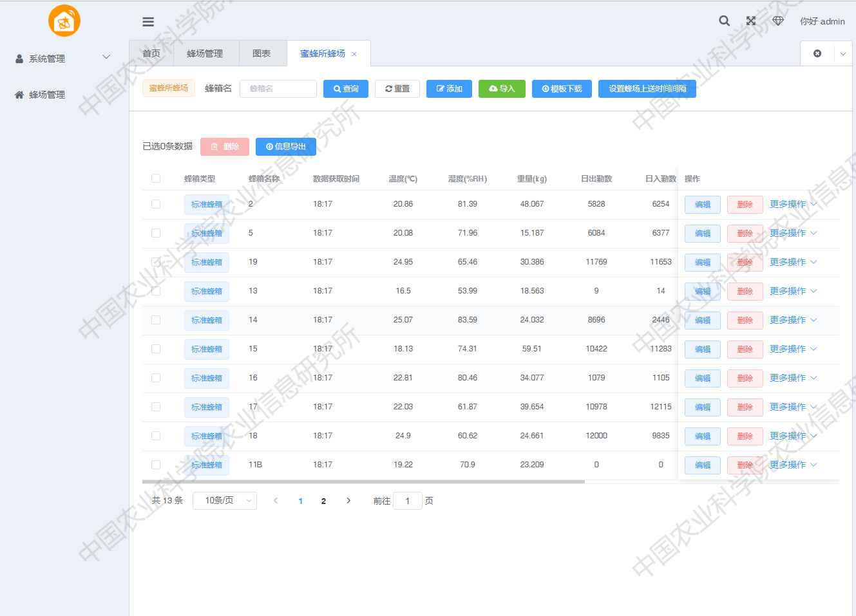Go to next page arrow in pagination
This screenshot has height=616, width=856.
[x=348, y=501]
